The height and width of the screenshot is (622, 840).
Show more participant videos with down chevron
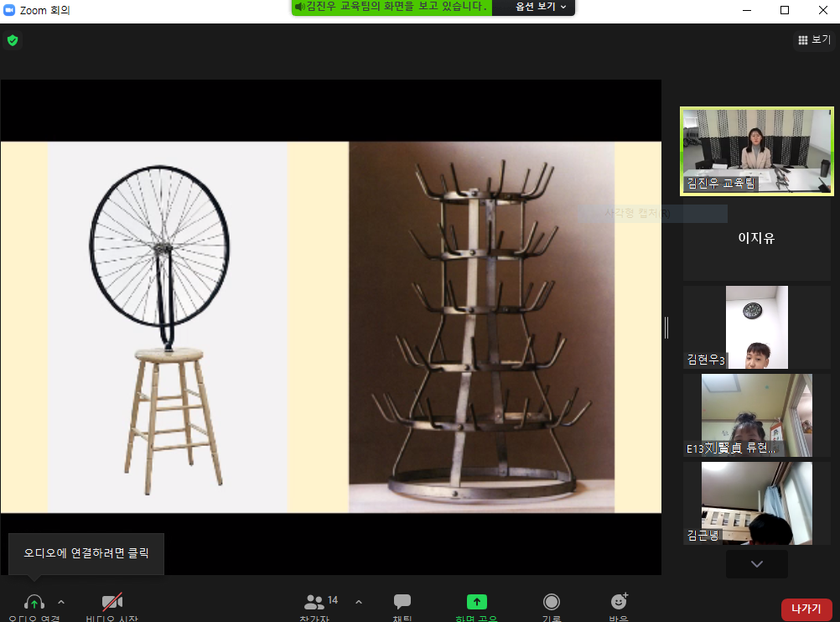756,563
